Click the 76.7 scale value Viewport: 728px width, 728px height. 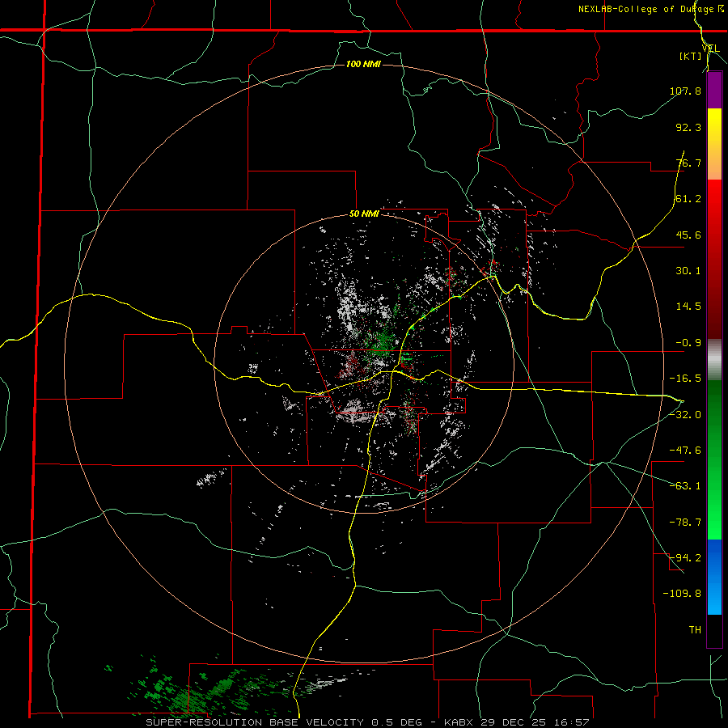pyautogui.click(x=688, y=163)
